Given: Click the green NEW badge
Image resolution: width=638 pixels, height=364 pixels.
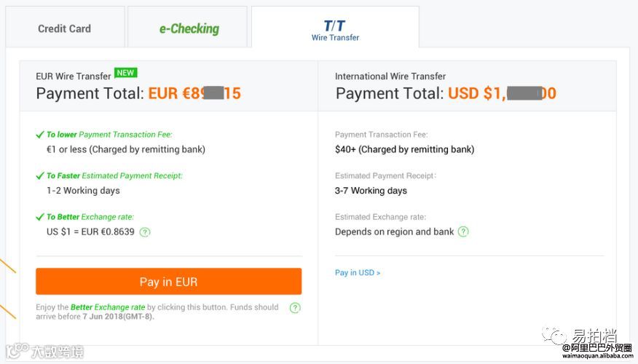Looking at the screenshot, I should coord(126,73).
